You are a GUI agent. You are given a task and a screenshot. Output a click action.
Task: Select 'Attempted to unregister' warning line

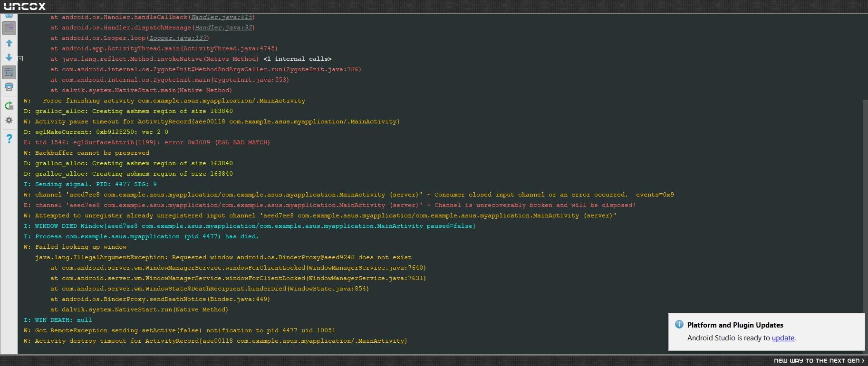(x=320, y=216)
